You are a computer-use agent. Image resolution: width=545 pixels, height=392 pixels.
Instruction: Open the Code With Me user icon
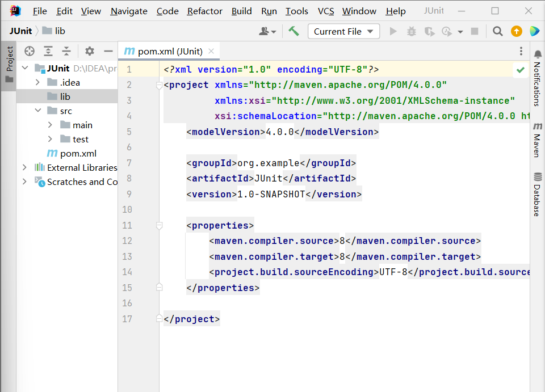pos(267,32)
